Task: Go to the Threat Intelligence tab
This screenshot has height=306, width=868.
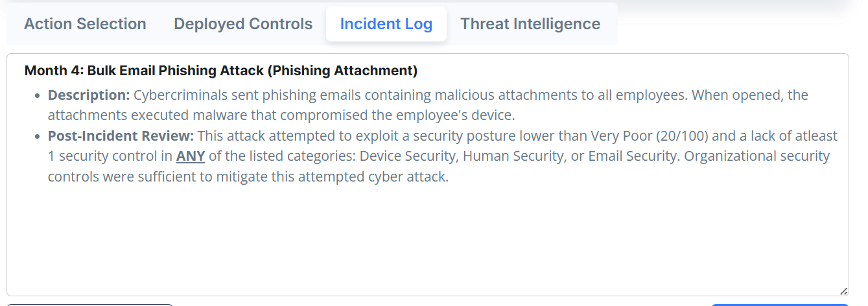Action: [x=530, y=24]
